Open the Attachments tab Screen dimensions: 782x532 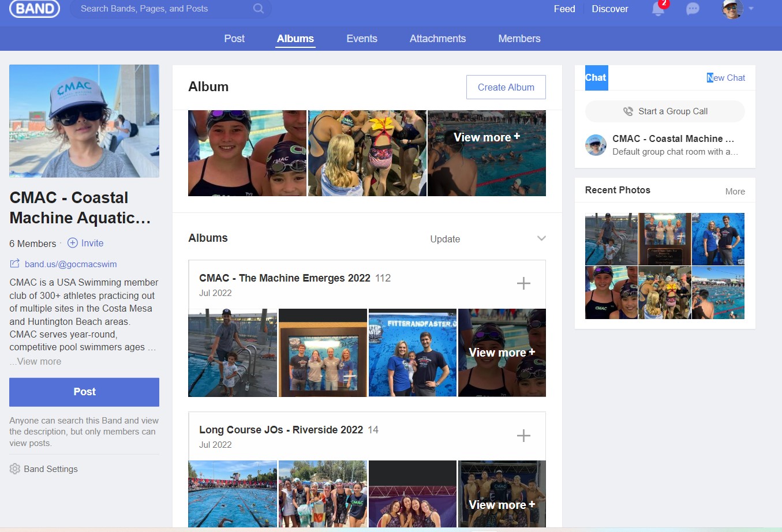[437, 39]
